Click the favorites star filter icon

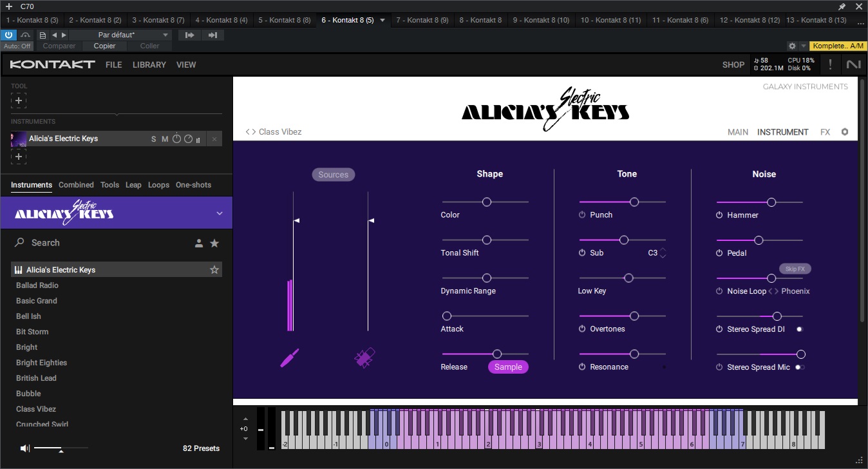coord(214,243)
